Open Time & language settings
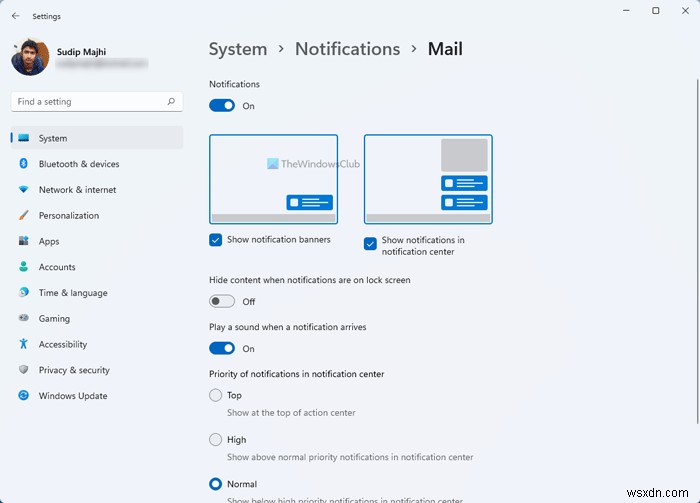The width and height of the screenshot is (700, 503). pyautogui.click(x=97, y=293)
